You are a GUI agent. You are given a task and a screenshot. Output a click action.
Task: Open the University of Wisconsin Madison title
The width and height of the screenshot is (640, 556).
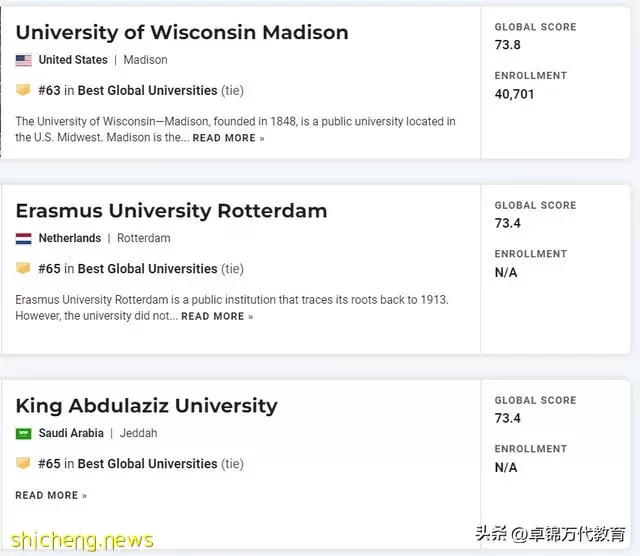[182, 32]
